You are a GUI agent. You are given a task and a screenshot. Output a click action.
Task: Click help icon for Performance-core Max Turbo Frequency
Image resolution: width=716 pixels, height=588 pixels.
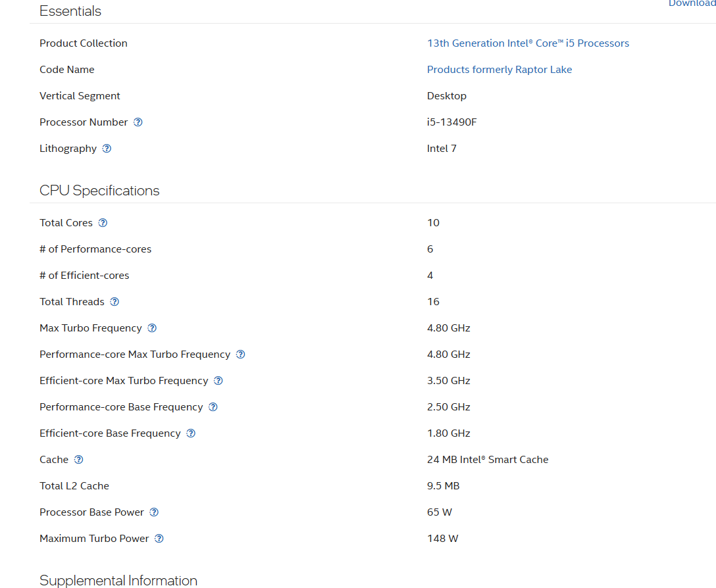241,355
